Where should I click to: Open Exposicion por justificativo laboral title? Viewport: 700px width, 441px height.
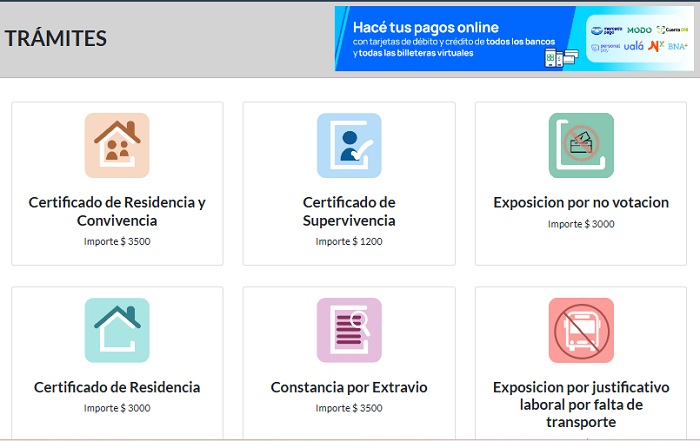point(581,404)
